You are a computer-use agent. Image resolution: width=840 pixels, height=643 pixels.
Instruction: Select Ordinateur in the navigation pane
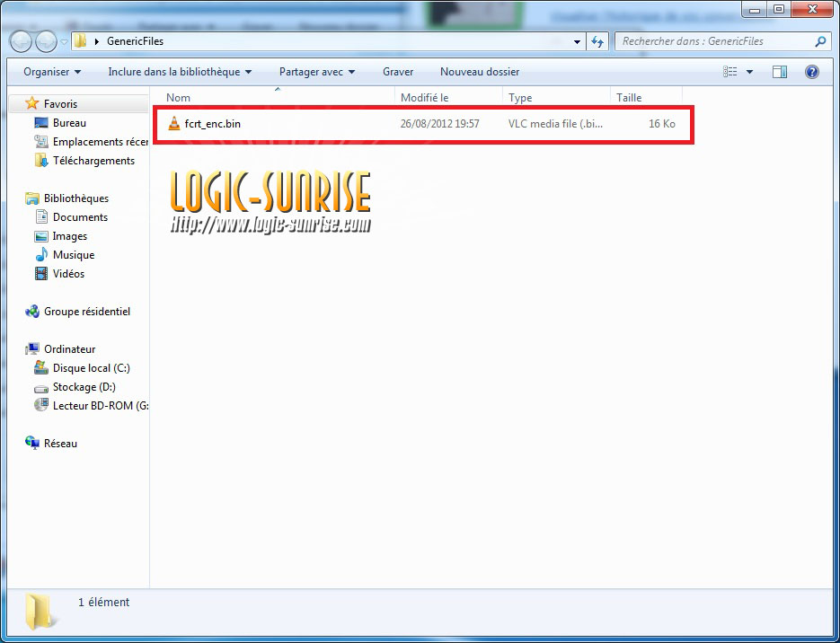coord(70,349)
